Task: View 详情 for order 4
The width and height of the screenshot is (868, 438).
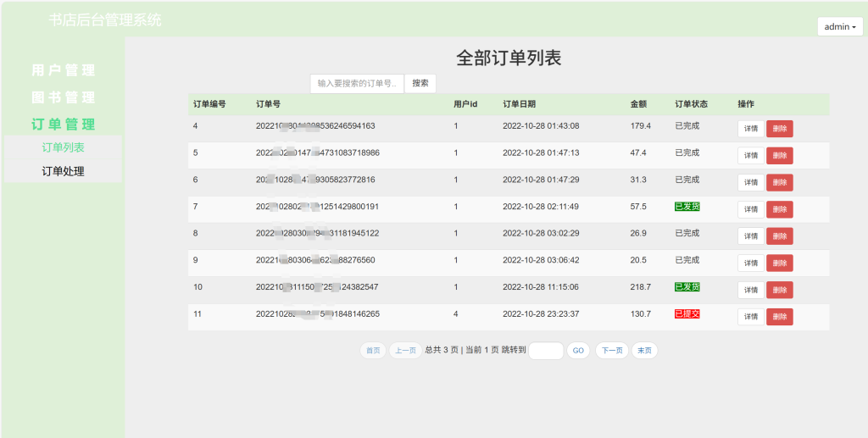Action: (x=751, y=129)
